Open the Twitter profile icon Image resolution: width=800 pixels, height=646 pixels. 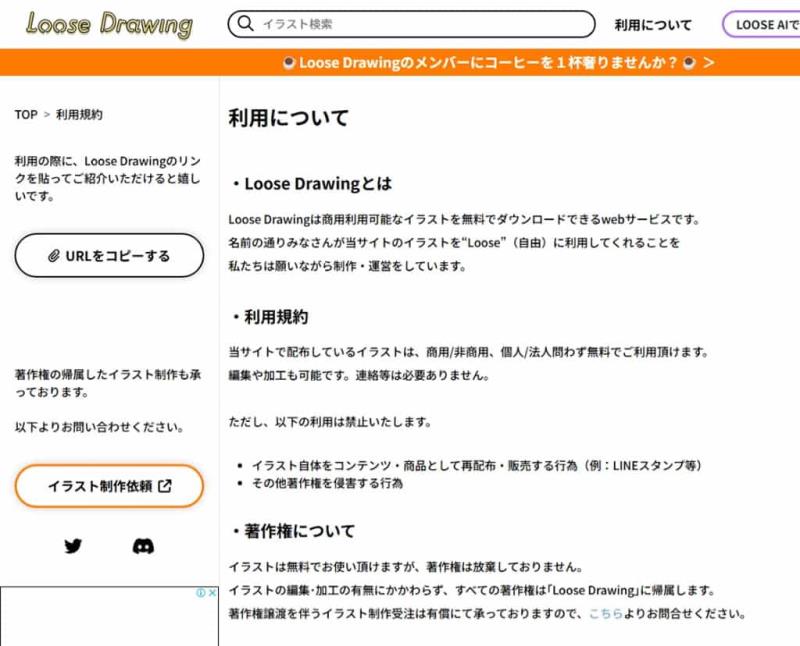point(73,546)
